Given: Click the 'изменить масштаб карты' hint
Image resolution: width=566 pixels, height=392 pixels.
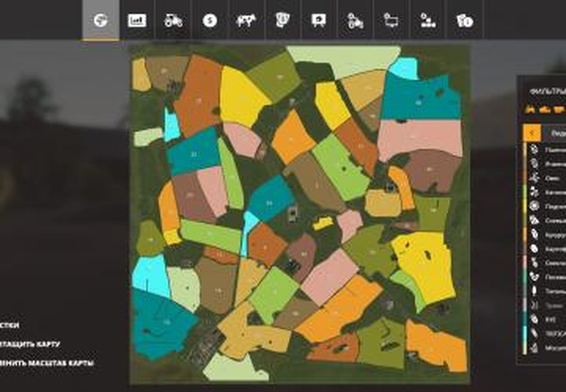Looking at the screenshot, I should click(47, 363).
